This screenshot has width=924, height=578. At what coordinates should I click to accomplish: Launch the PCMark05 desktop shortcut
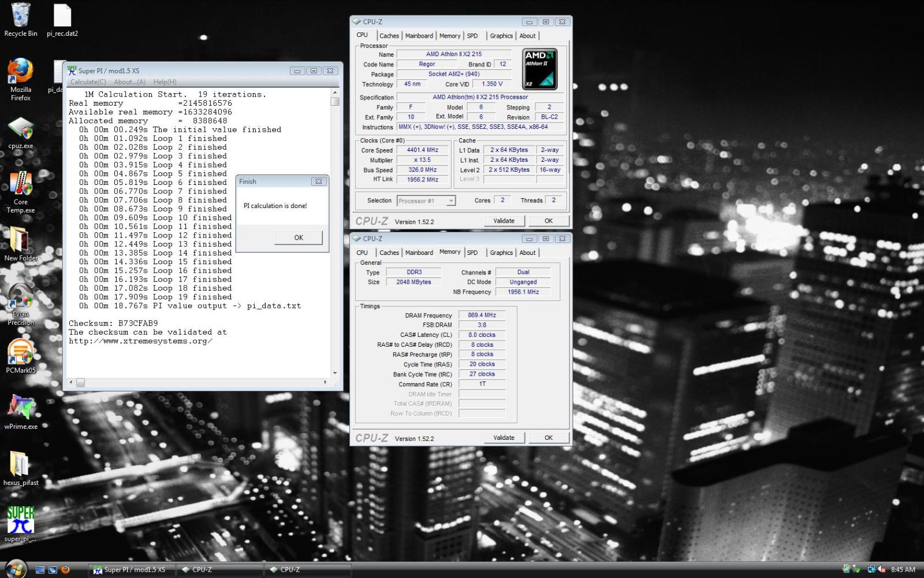pos(21,356)
